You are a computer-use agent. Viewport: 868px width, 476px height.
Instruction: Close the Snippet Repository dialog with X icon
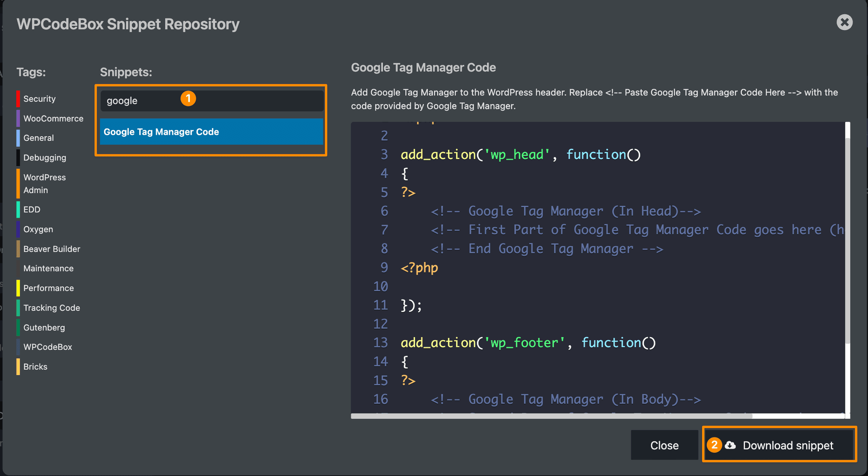coord(844,22)
